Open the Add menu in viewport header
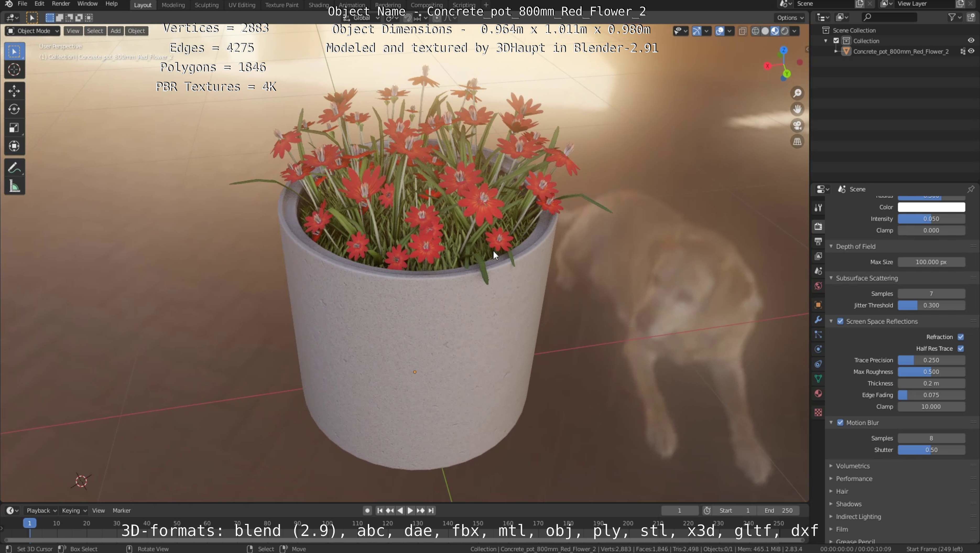The width and height of the screenshot is (980, 553). pos(116,31)
